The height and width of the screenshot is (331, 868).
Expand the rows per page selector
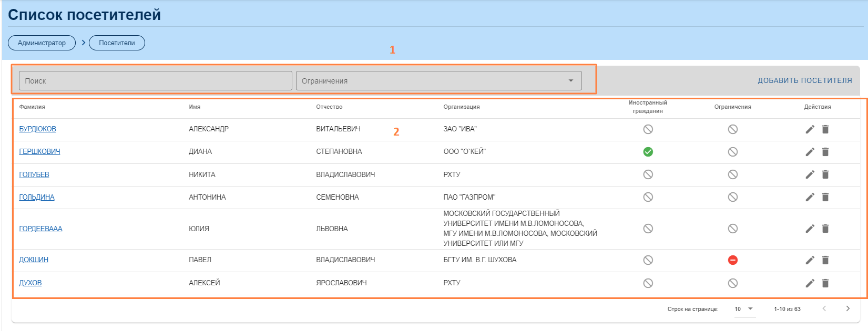tap(744, 309)
